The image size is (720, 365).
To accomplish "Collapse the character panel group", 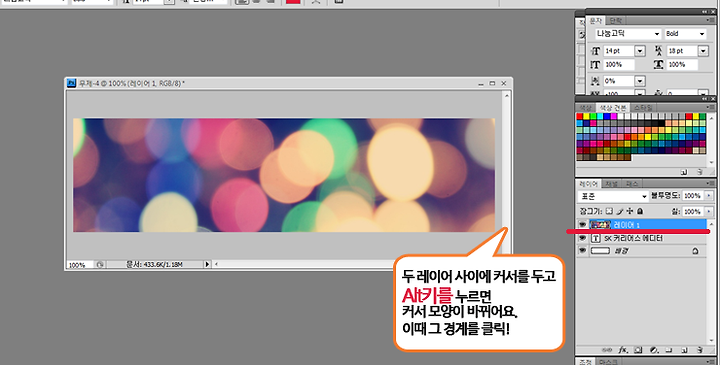I will click(704, 12).
